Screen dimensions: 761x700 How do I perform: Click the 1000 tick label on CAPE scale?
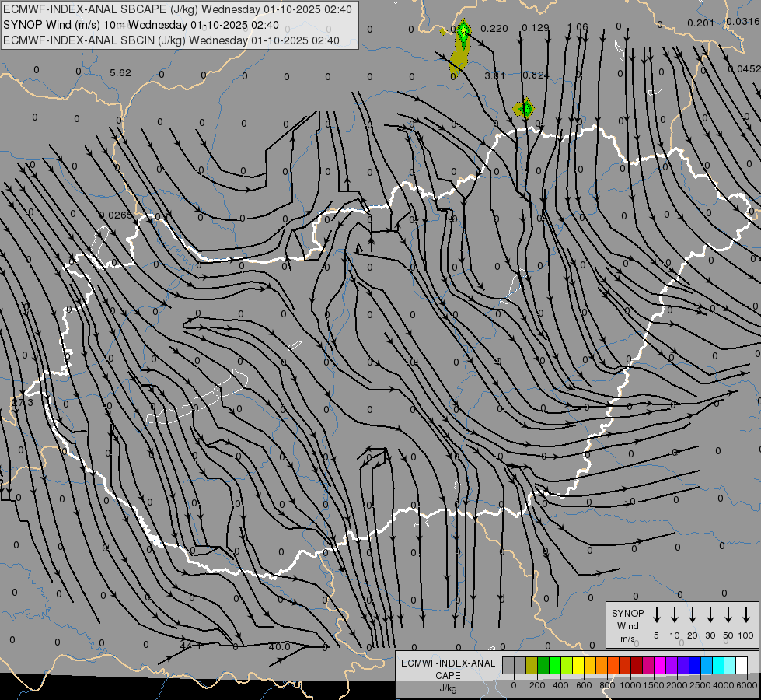click(x=630, y=685)
